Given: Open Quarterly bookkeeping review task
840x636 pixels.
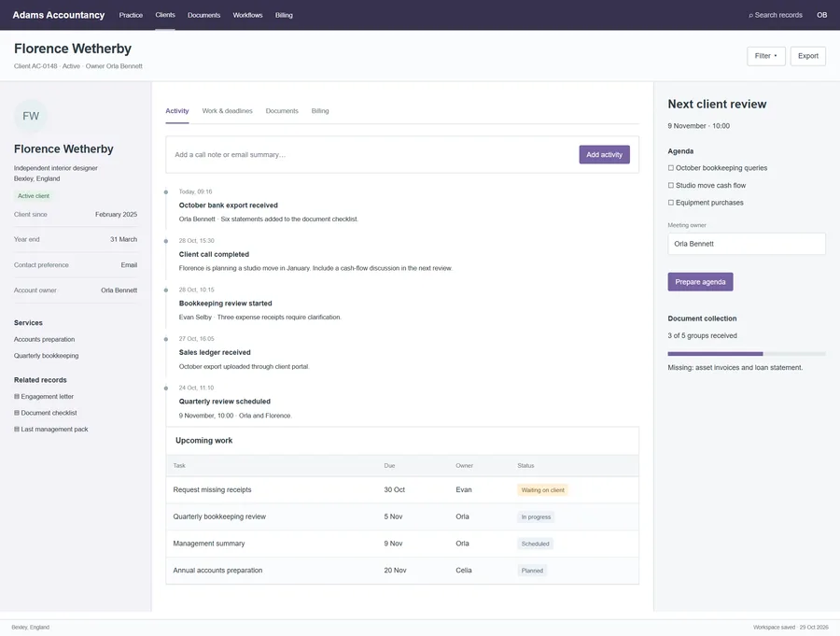Looking at the screenshot, I should coord(219,516).
